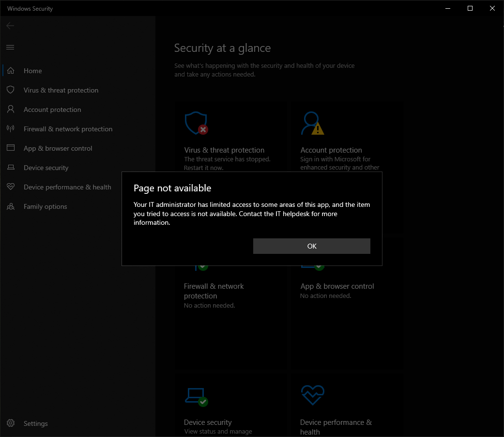Click 'Restart it now.' text
The width and height of the screenshot is (504, 437).
pos(203,168)
